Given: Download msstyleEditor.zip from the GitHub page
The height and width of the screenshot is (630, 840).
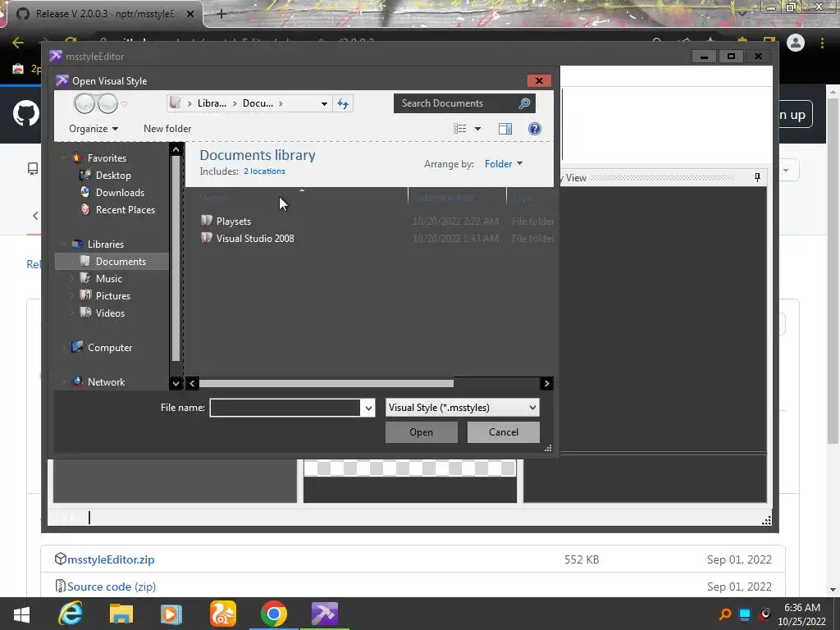Looking at the screenshot, I should (x=111, y=559).
